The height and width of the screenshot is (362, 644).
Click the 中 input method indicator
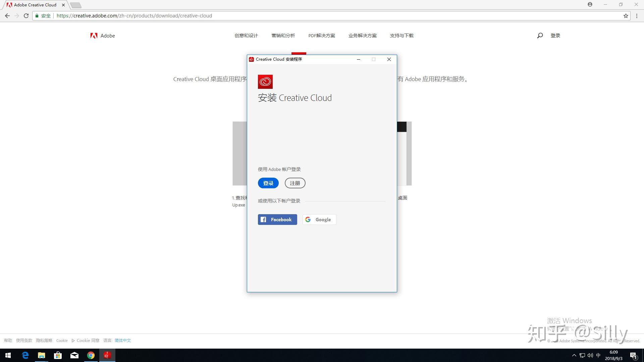click(598, 355)
